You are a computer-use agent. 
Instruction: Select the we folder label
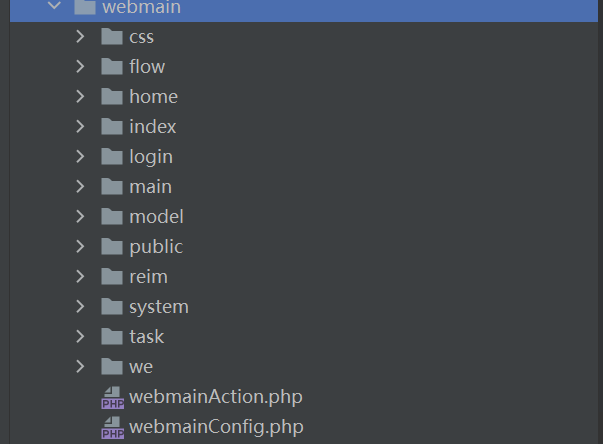click(141, 367)
